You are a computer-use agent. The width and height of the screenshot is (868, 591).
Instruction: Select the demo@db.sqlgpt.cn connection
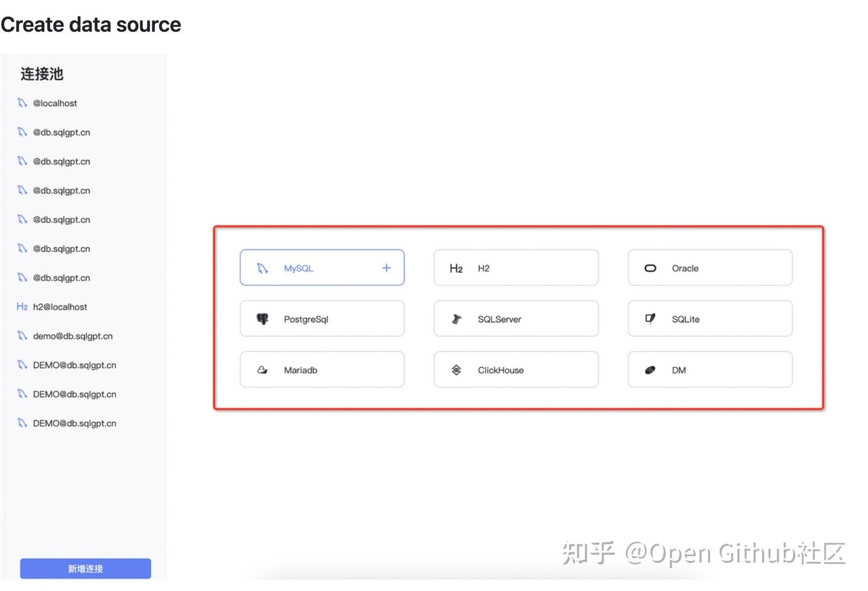pyautogui.click(x=72, y=336)
